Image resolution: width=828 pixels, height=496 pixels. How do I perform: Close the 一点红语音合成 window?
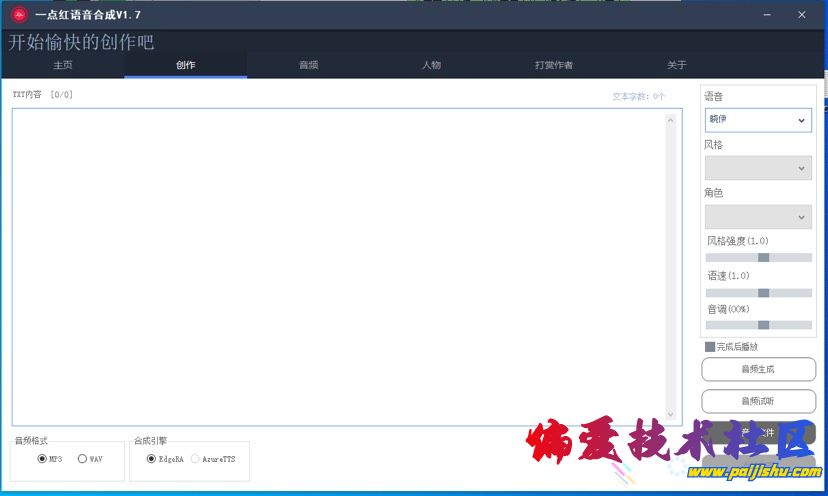(x=802, y=14)
